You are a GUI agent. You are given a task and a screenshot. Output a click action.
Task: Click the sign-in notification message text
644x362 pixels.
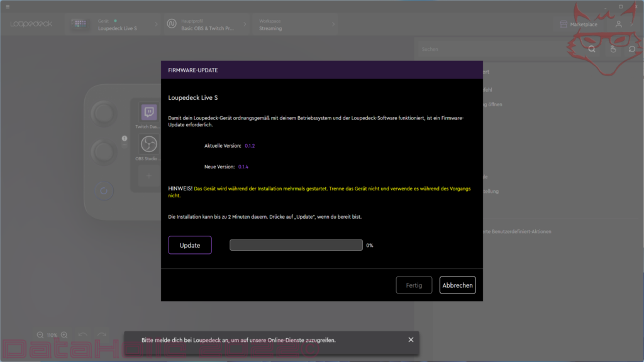click(238, 340)
